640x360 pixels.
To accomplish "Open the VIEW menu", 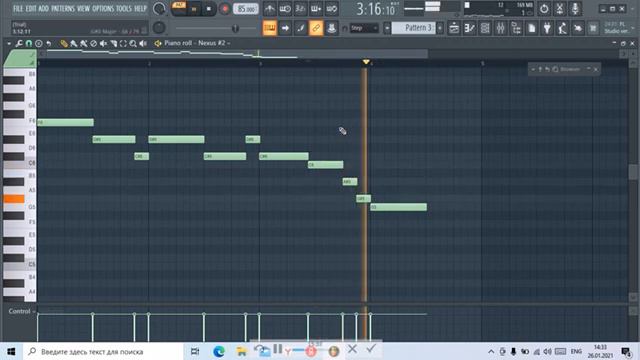I will point(83,9).
